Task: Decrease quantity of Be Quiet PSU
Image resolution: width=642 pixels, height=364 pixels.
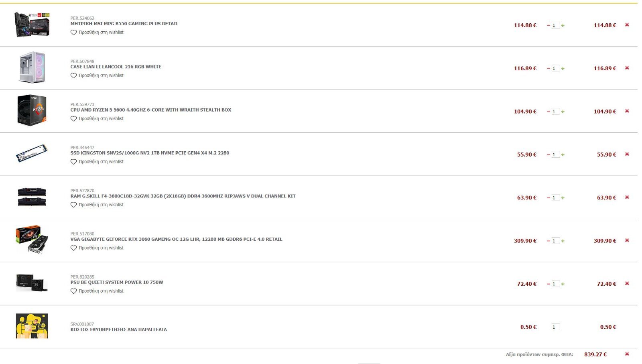Action: (548, 284)
